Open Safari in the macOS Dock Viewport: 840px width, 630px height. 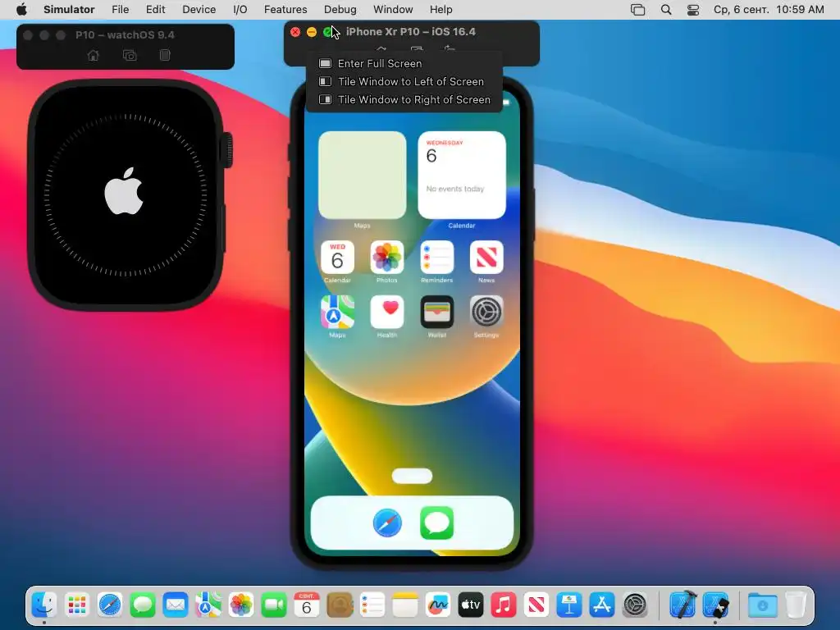coord(110,605)
